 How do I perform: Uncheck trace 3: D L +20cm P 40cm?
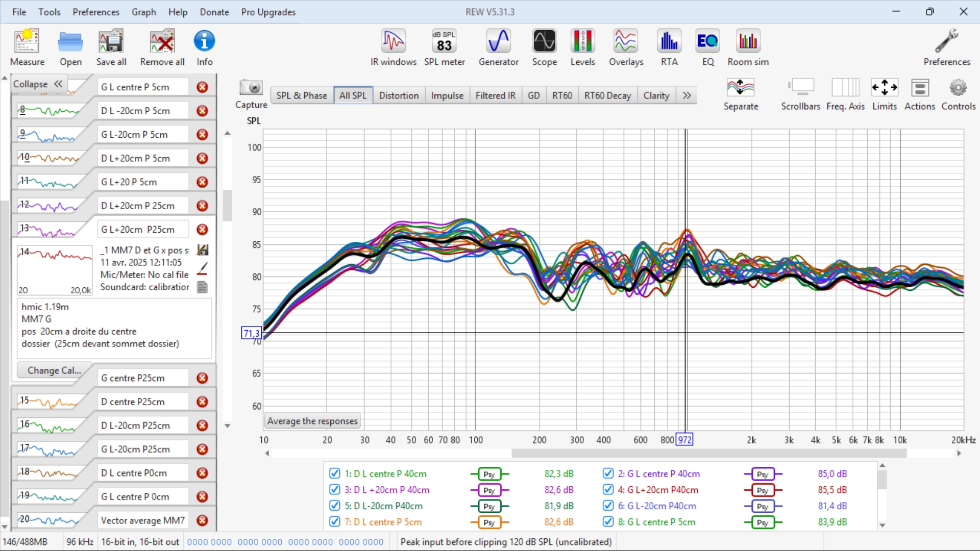point(335,490)
